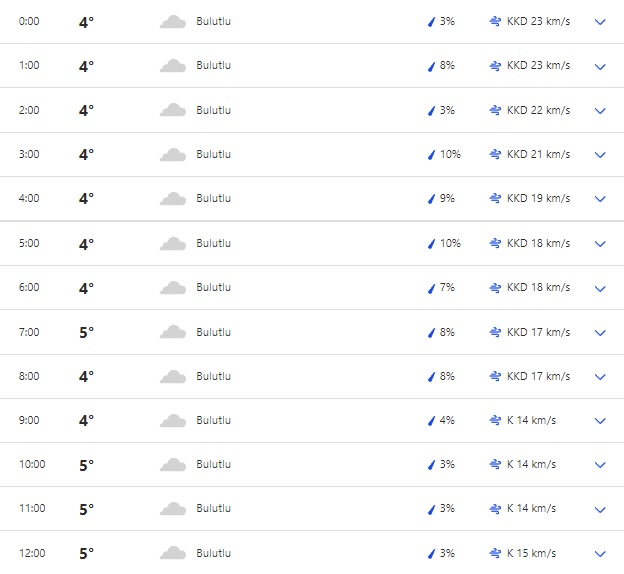Click the 5° temperature at 7:00

[86, 332]
